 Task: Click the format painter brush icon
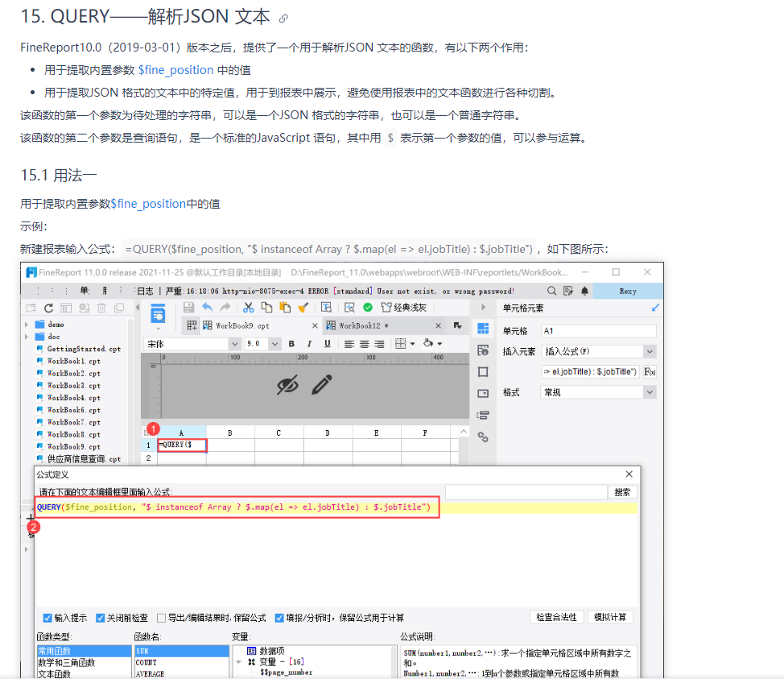tap(303, 307)
